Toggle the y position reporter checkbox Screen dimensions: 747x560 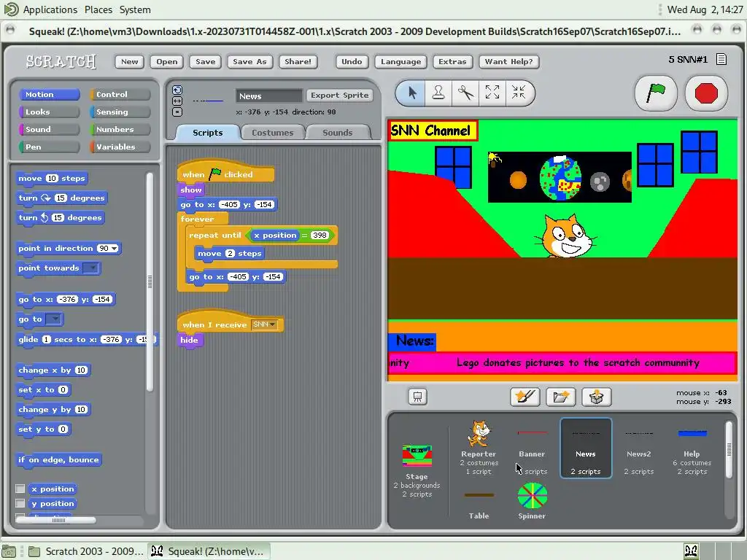point(20,503)
